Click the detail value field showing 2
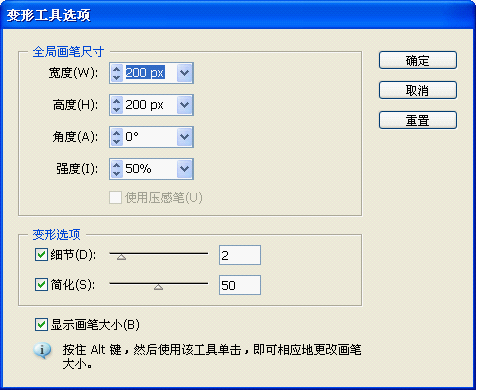This screenshot has height=391, width=477. 240,255
